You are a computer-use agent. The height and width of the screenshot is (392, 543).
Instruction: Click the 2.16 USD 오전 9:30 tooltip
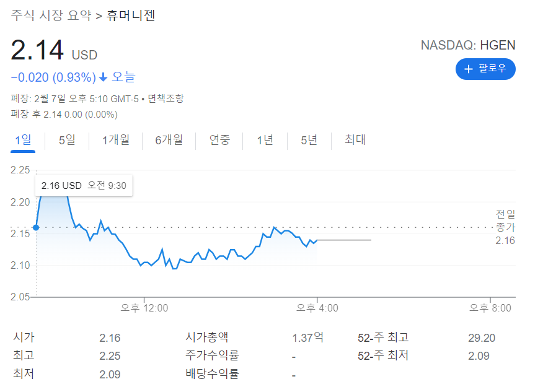coord(84,186)
